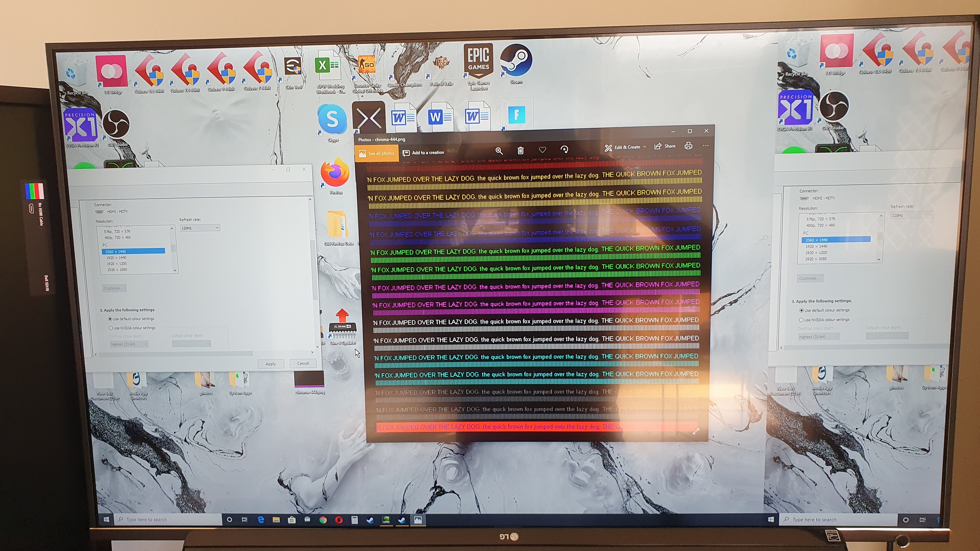Rotate the image with the rotate icon

pyautogui.click(x=564, y=149)
